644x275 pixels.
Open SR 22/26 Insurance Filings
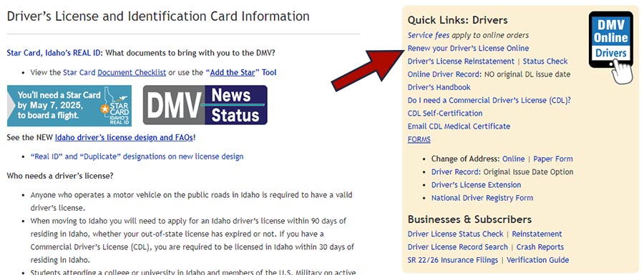(453, 260)
